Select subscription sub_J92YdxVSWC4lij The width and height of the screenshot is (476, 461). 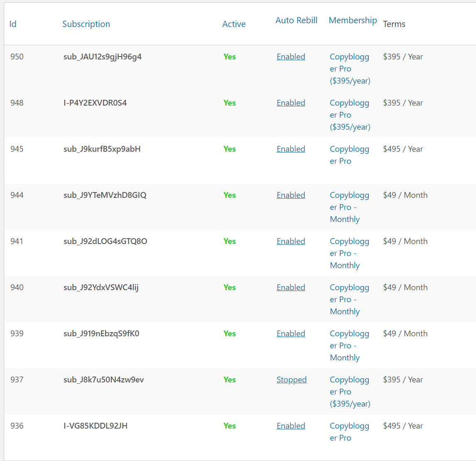pyautogui.click(x=101, y=288)
